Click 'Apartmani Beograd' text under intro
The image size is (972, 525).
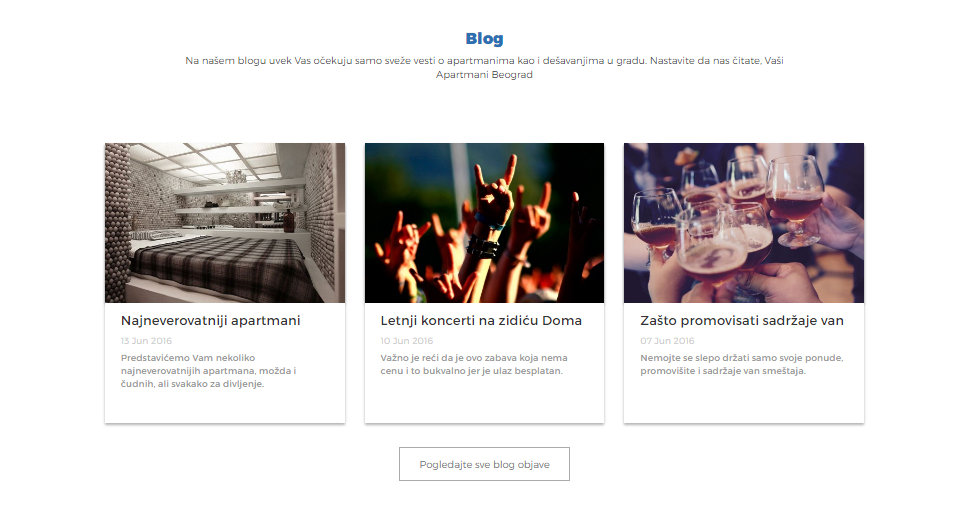click(x=484, y=74)
